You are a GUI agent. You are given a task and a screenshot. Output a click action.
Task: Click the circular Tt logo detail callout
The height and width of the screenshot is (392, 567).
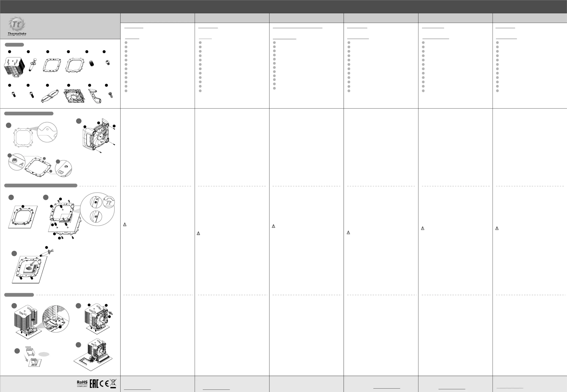click(109, 202)
